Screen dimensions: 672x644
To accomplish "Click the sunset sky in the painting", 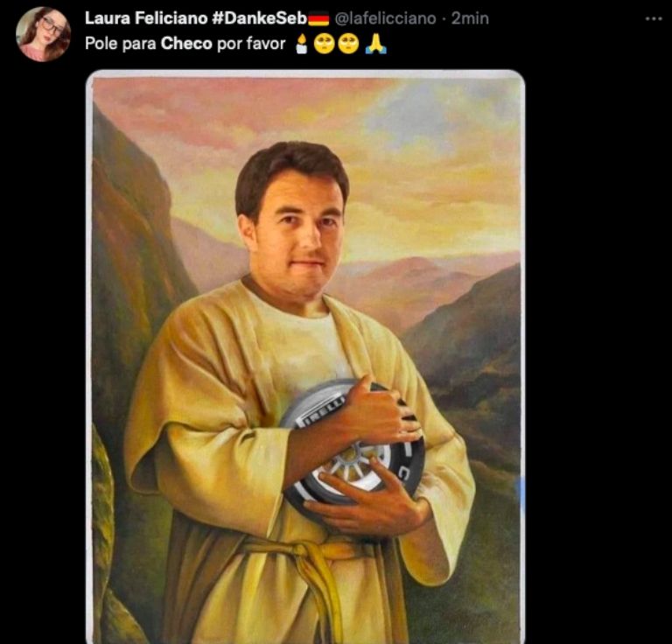I will tap(420, 175).
